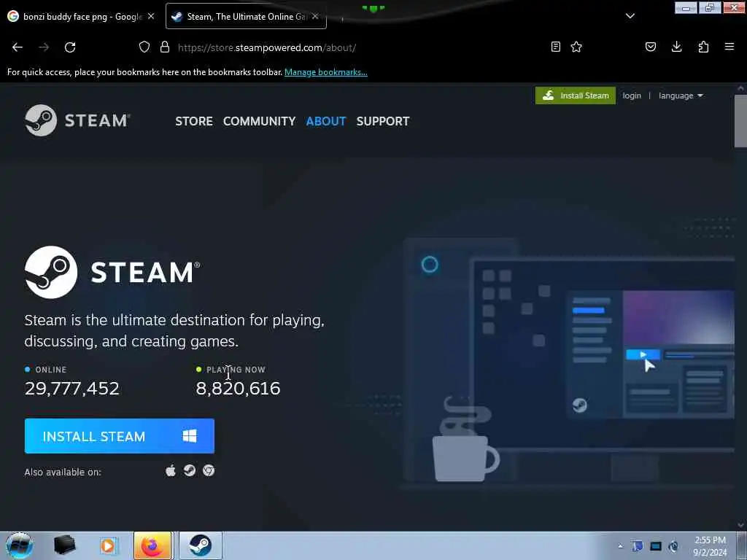747x560 pixels.
Task: Close the Steam browser tab
Action: pos(315,16)
